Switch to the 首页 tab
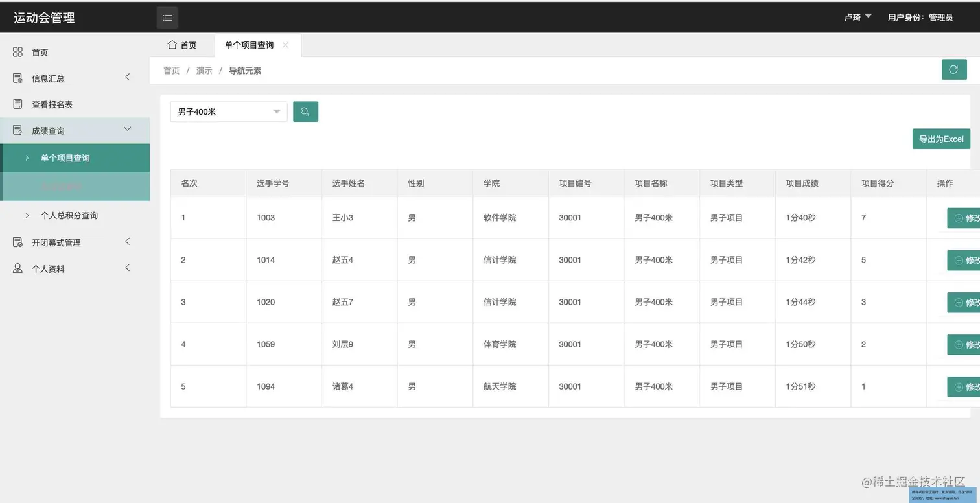The width and height of the screenshot is (980, 503). [182, 45]
